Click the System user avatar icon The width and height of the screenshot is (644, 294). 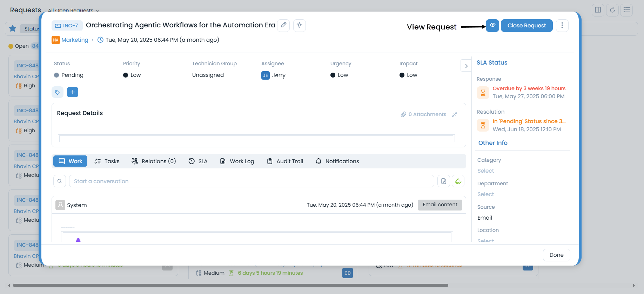[60, 205]
